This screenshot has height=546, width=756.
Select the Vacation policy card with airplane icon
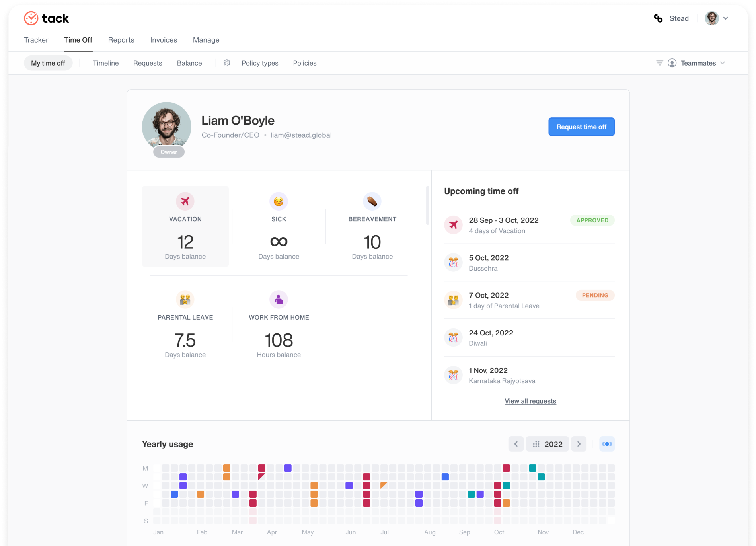click(185, 226)
